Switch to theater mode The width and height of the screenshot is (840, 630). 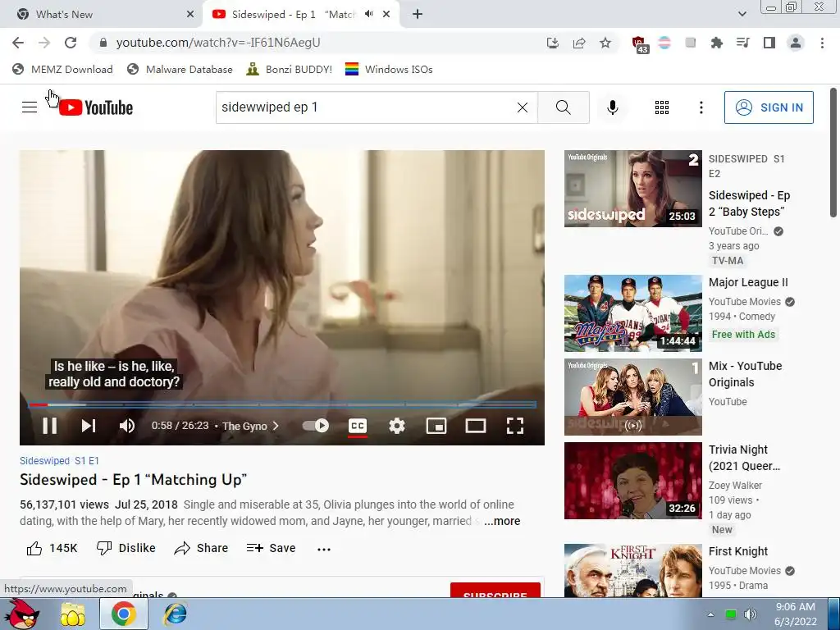coord(475,426)
